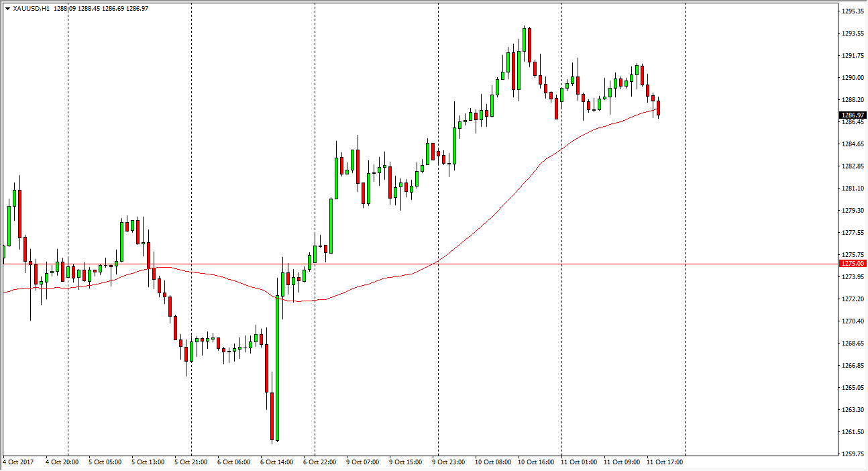Select the 4 Oct 2017 date label
This screenshot has width=868, height=471.
[x=17, y=462]
